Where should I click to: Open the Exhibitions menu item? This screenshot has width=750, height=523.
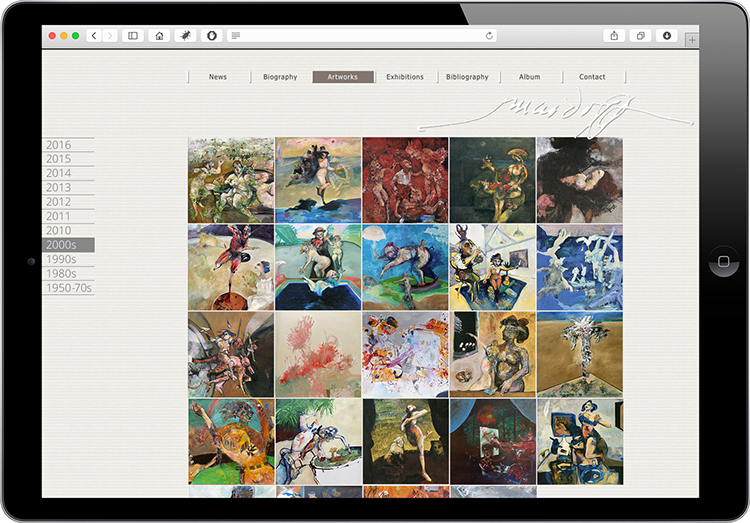[x=405, y=77]
